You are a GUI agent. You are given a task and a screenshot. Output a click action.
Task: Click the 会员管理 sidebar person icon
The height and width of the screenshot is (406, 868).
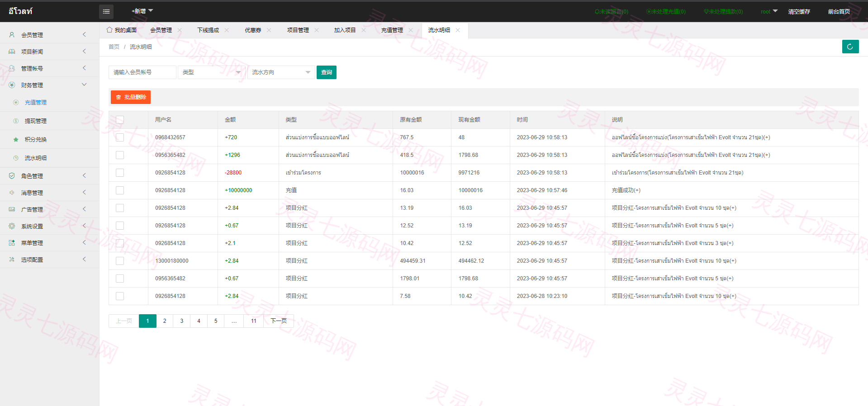[12, 35]
